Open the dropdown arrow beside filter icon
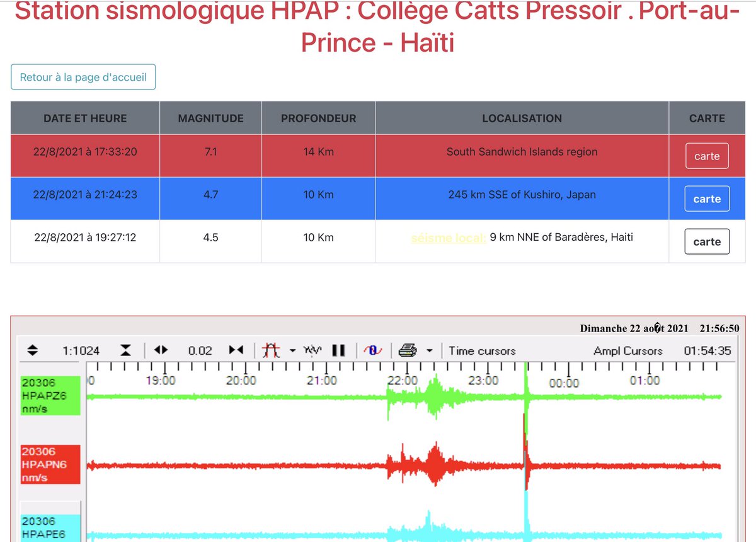Image resolution: width=756 pixels, height=542 pixels. pyautogui.click(x=293, y=351)
